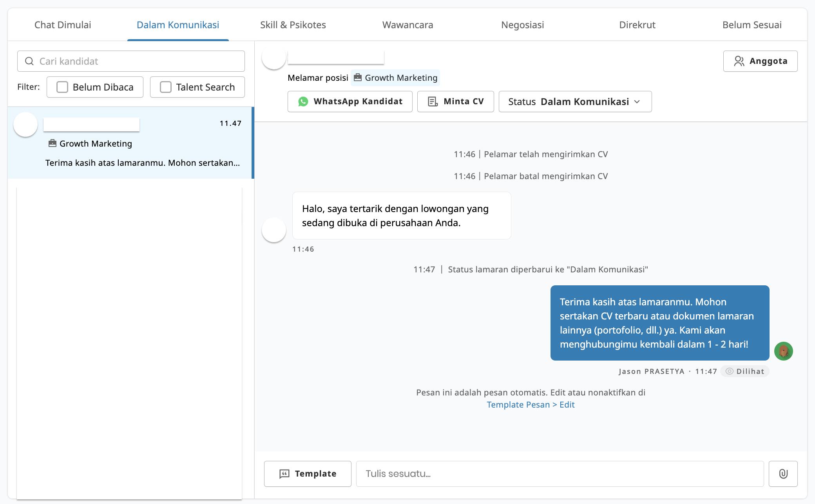Select the Growth Marketing candidate conversation

[x=130, y=143]
